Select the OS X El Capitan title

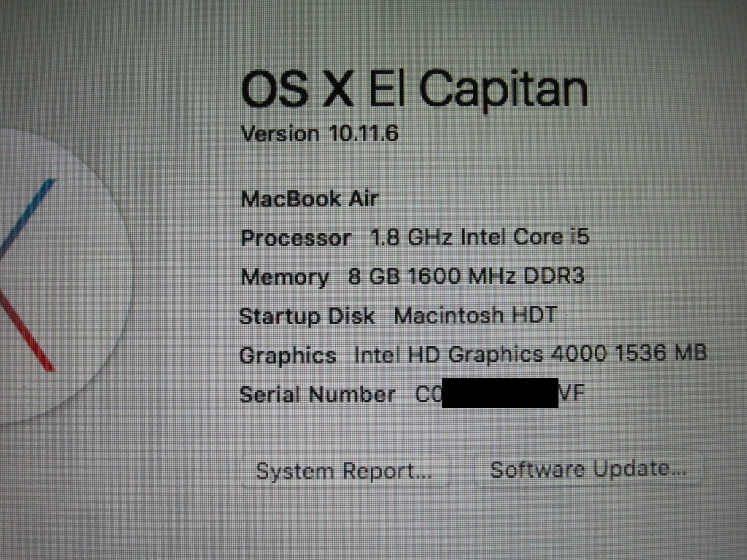(414, 89)
